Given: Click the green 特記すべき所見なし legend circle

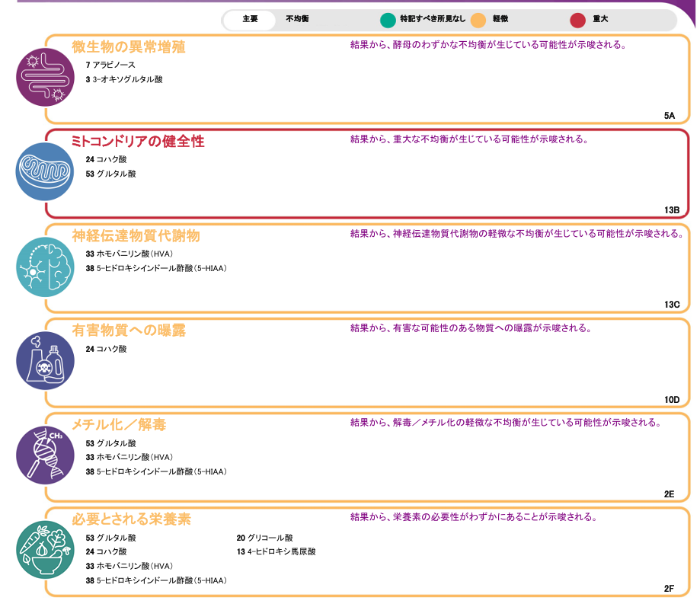Looking at the screenshot, I should pyautogui.click(x=388, y=20).
